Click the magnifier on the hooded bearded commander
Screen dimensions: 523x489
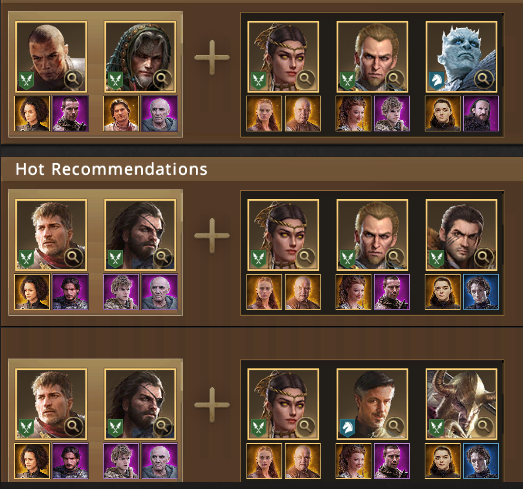coord(162,79)
